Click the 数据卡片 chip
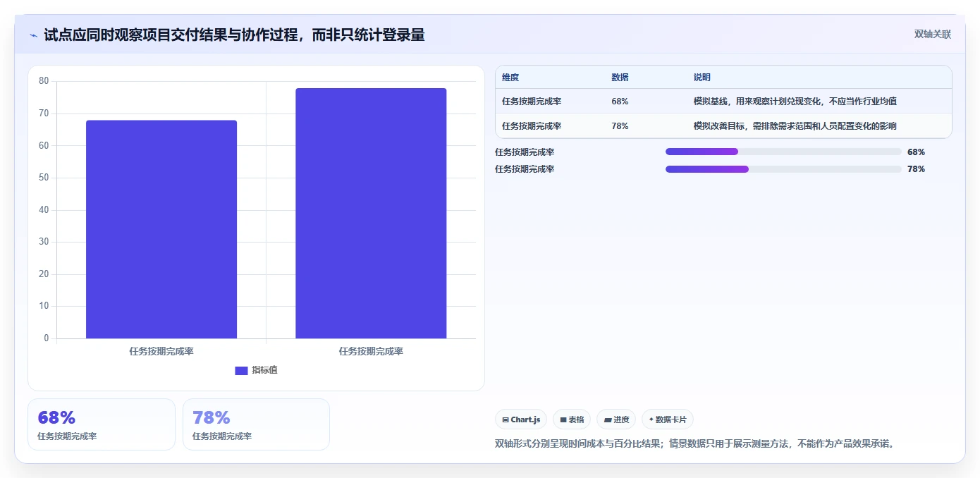Viewport: 980px width, 478px height. click(668, 419)
